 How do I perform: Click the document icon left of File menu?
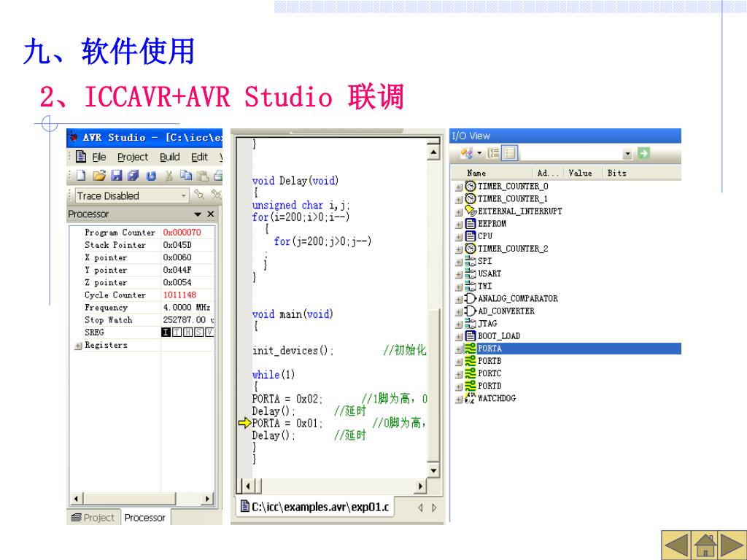[81, 157]
